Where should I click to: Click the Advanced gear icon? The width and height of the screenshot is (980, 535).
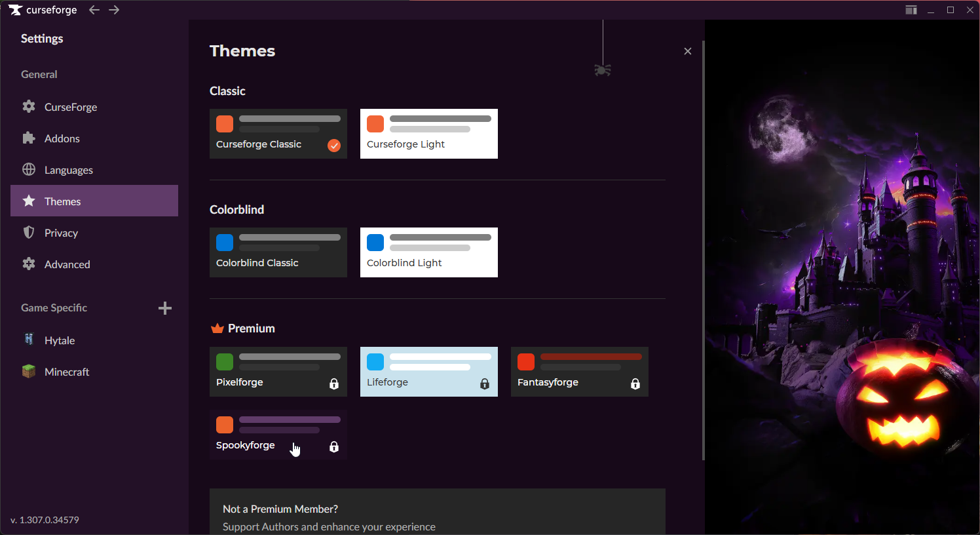pos(29,264)
